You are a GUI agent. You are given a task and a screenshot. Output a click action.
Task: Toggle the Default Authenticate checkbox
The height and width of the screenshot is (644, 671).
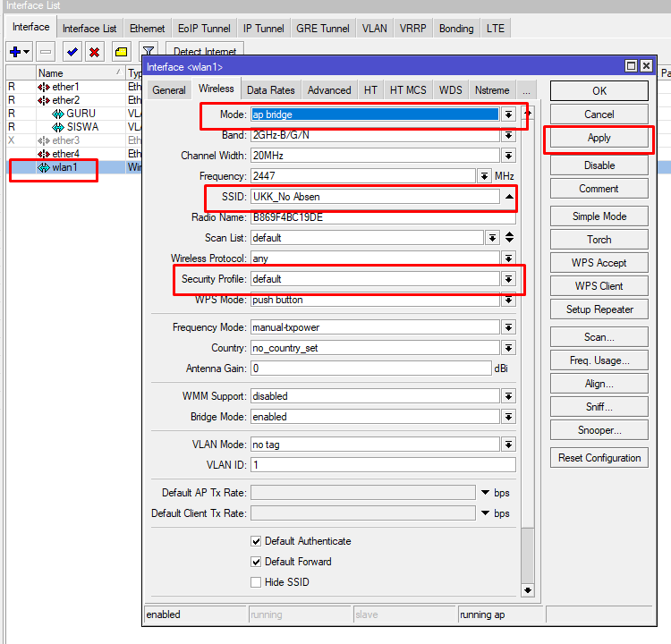pyautogui.click(x=256, y=541)
